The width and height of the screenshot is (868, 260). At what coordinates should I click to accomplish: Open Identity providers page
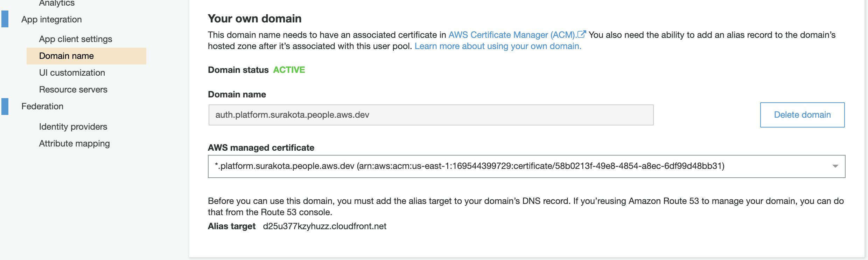[x=73, y=127]
